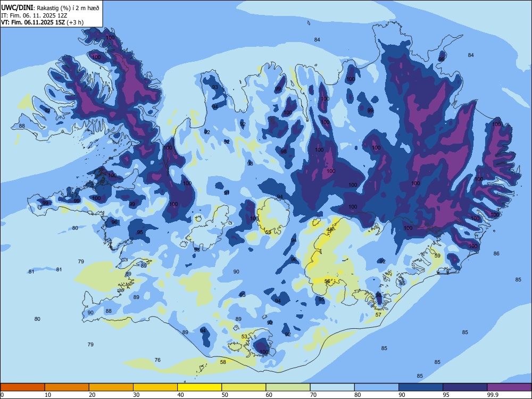Pick the bright yellow 40–50 legend swatch

[x=199, y=387]
